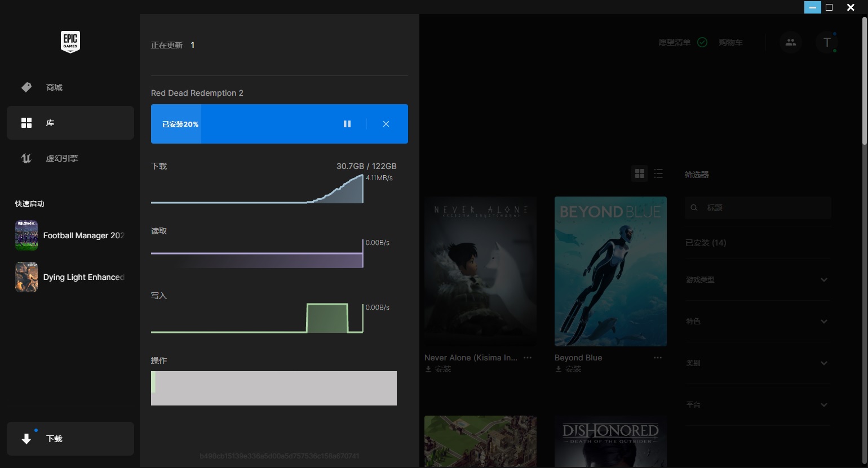Open the 购物车 shopping cart
This screenshot has width=868, height=468.
click(x=730, y=42)
